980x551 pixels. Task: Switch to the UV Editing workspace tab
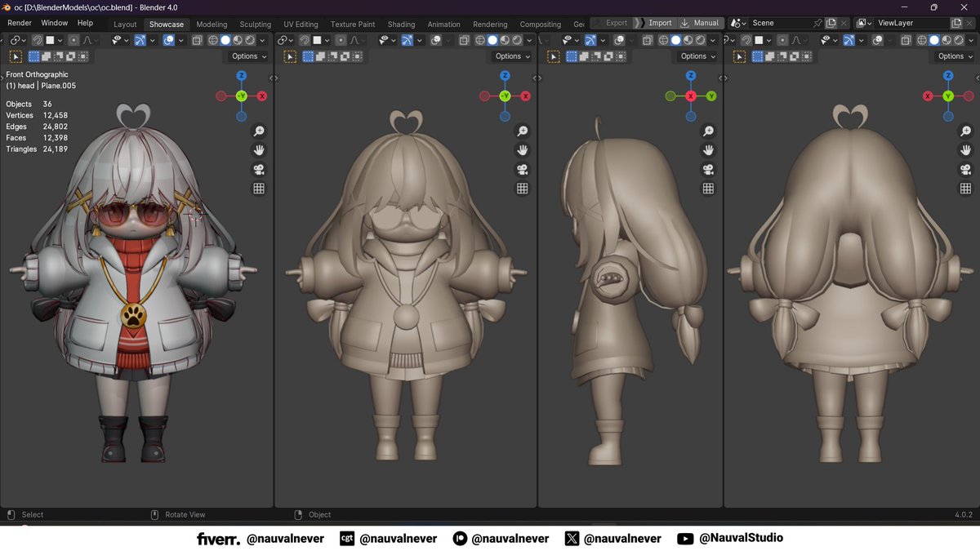pyautogui.click(x=301, y=24)
